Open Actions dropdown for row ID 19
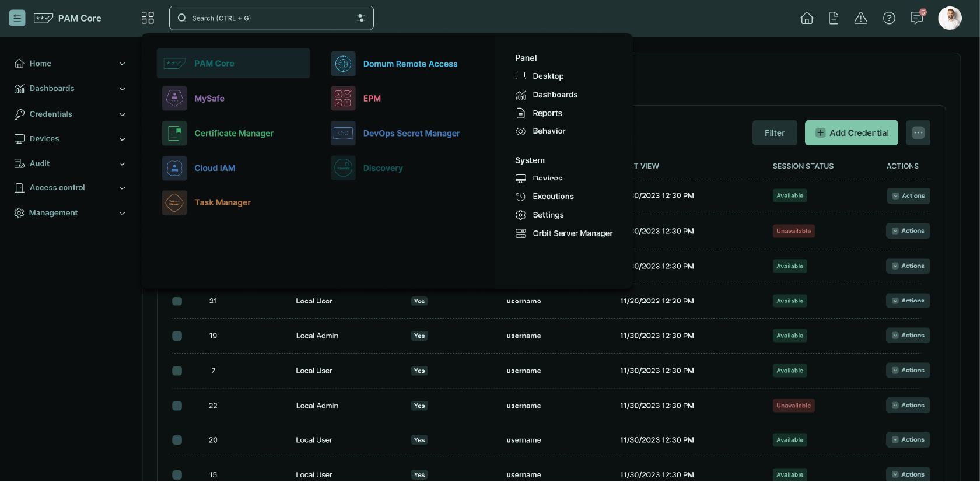The image size is (980, 482). click(x=908, y=336)
